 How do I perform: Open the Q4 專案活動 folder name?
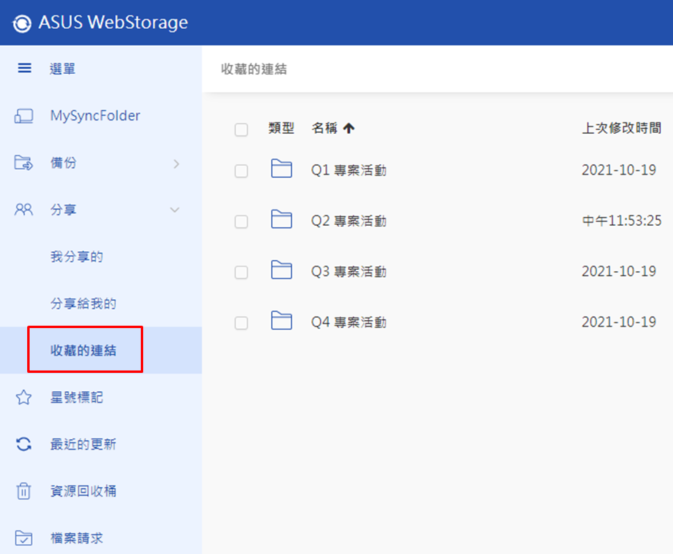[x=349, y=322]
